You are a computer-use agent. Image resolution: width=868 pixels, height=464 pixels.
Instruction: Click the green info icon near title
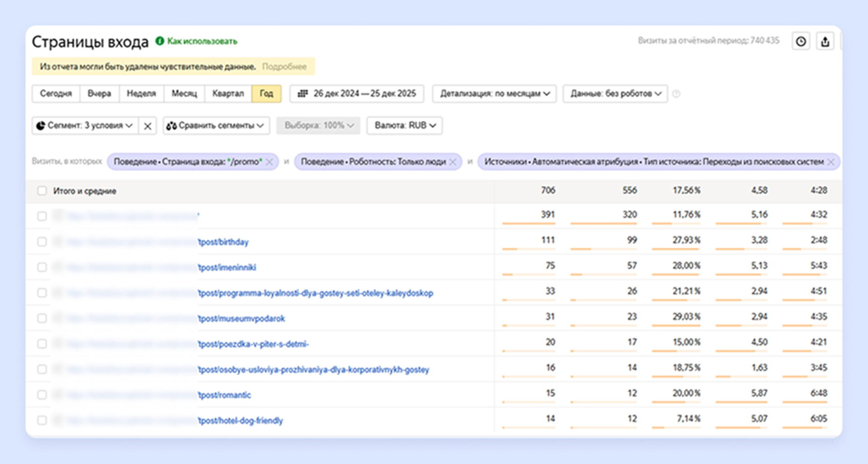coord(160,41)
